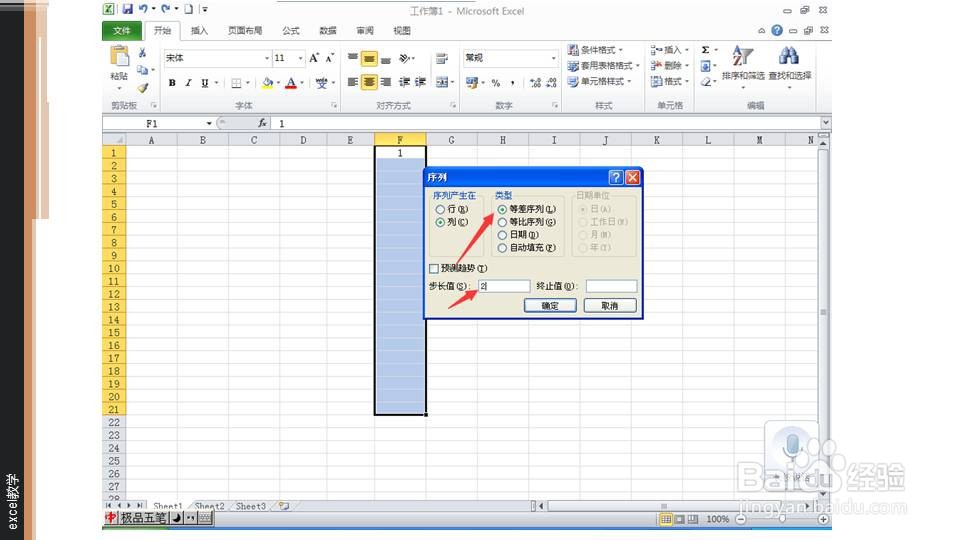Align text left in cell
The height and width of the screenshot is (540, 960).
click(353, 82)
